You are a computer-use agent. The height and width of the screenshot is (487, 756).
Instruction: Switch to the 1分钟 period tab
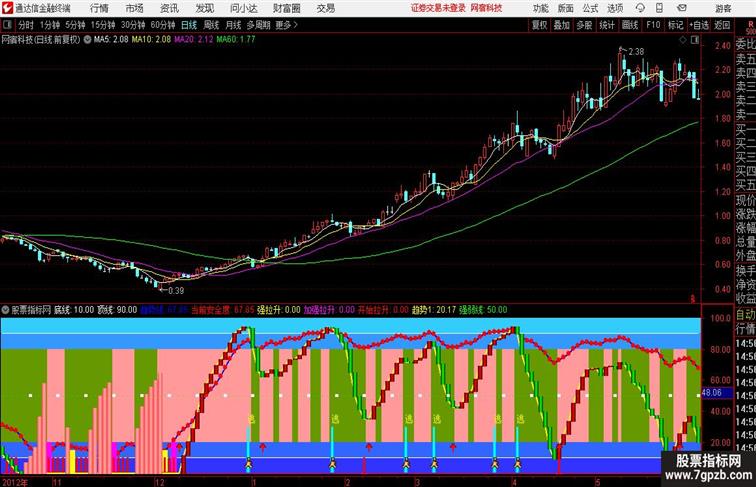coord(50,25)
